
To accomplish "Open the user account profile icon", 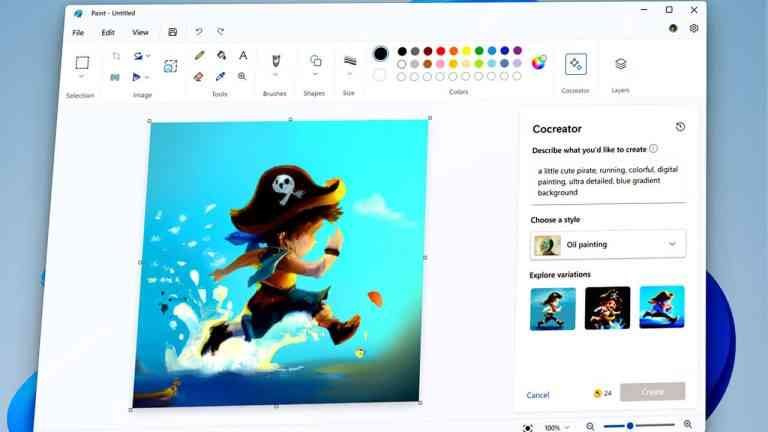I will tap(673, 28).
